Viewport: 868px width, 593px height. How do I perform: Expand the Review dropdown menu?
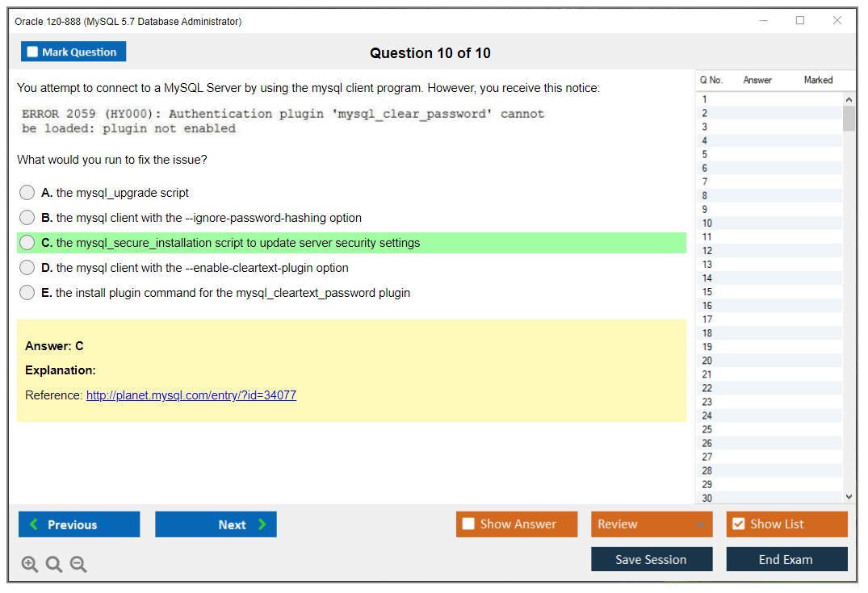click(700, 524)
